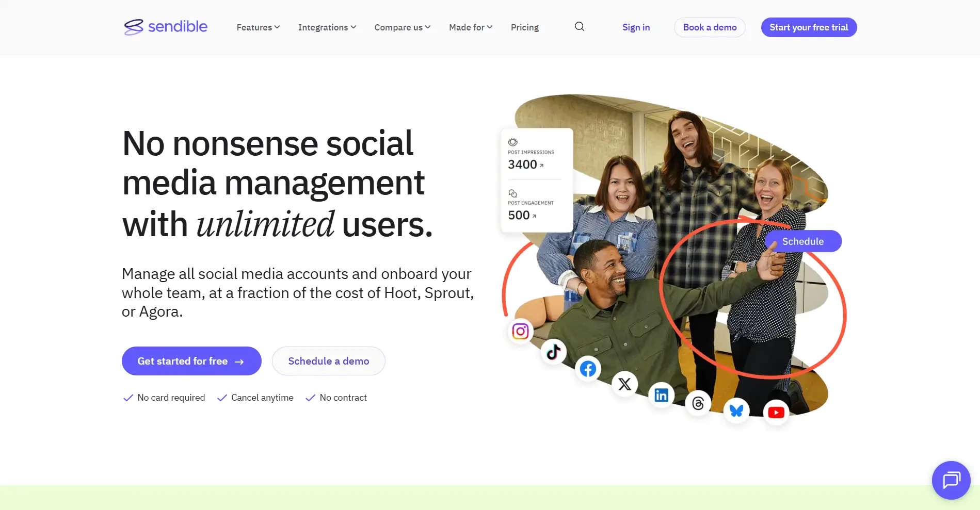
Task: Click the Sign in link
Action: [636, 27]
